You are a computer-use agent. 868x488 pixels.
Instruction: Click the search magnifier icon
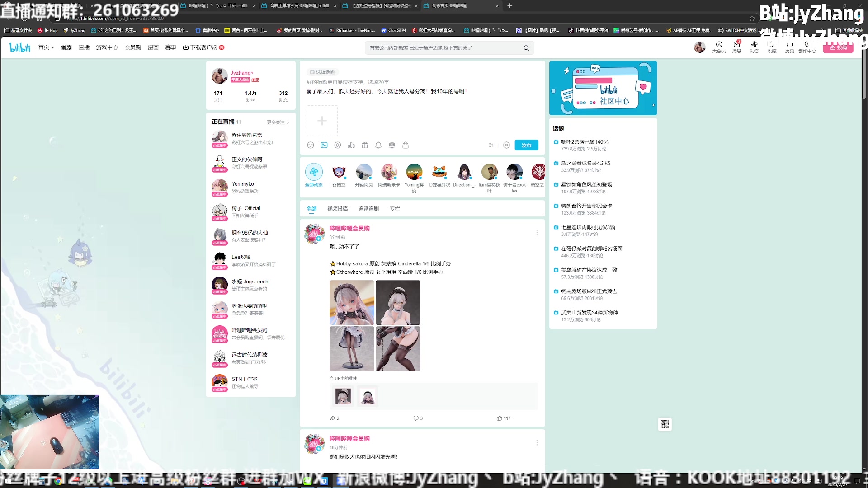coord(526,48)
